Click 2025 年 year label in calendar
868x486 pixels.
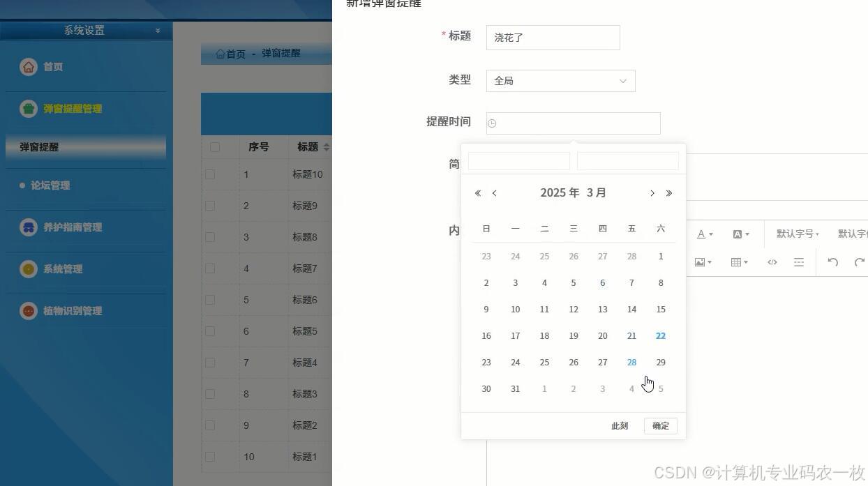(560, 193)
